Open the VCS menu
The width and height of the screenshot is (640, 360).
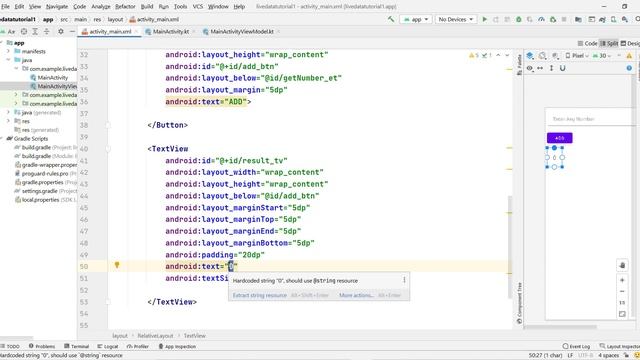point(198,7)
